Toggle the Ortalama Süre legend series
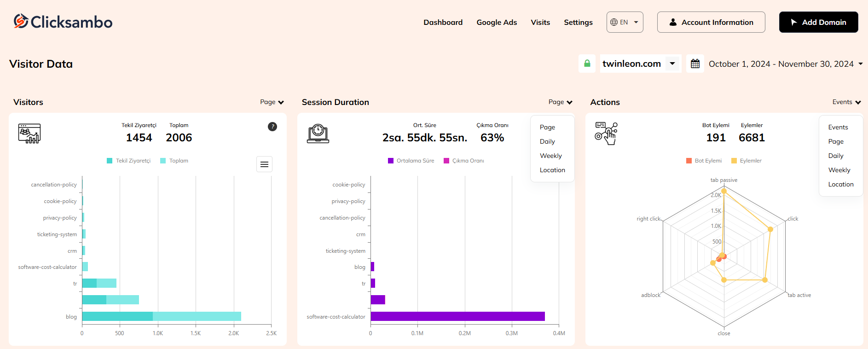 pyautogui.click(x=411, y=161)
